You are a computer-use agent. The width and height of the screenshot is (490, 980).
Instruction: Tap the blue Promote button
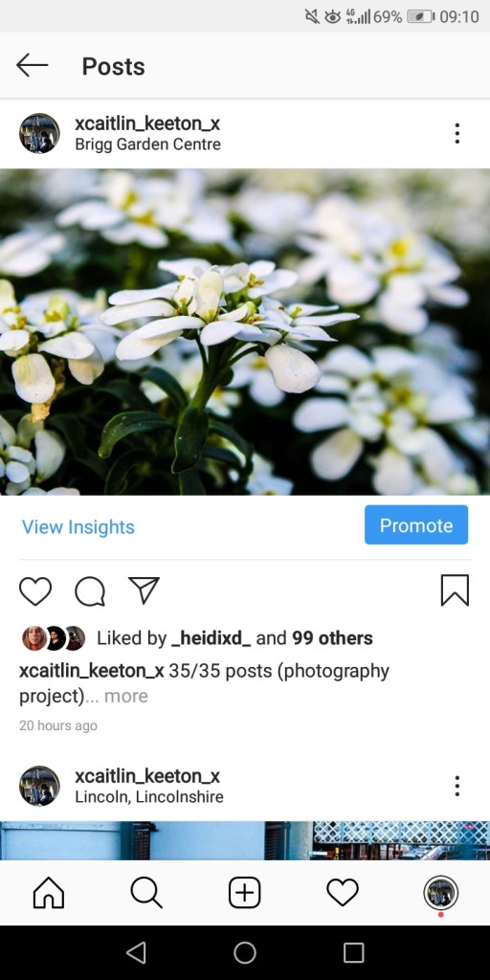pos(416,525)
